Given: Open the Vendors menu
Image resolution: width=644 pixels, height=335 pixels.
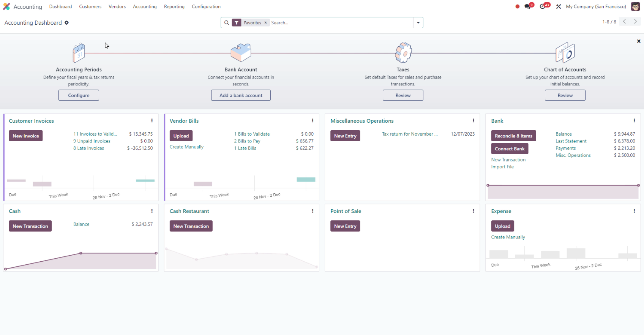Looking at the screenshot, I should click(x=117, y=6).
